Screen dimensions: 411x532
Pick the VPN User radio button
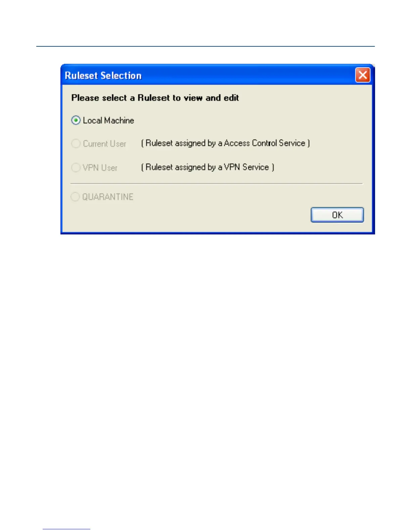[x=76, y=167]
